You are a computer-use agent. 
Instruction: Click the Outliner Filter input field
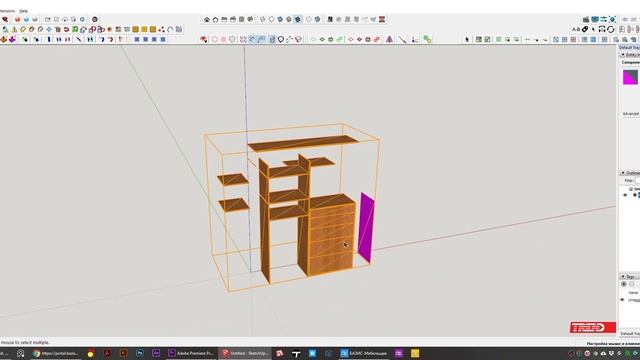click(637, 180)
